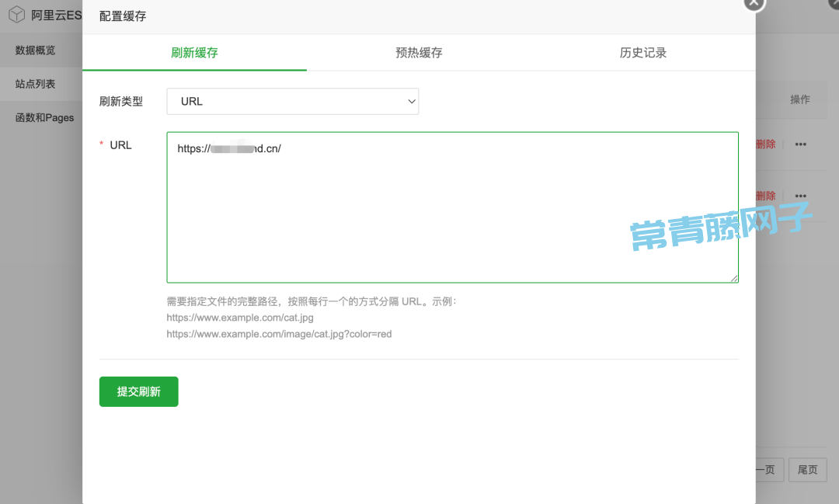This screenshot has width=839, height=504.
Task: Expand the 刷新类型 URL dropdown
Action: (x=293, y=102)
